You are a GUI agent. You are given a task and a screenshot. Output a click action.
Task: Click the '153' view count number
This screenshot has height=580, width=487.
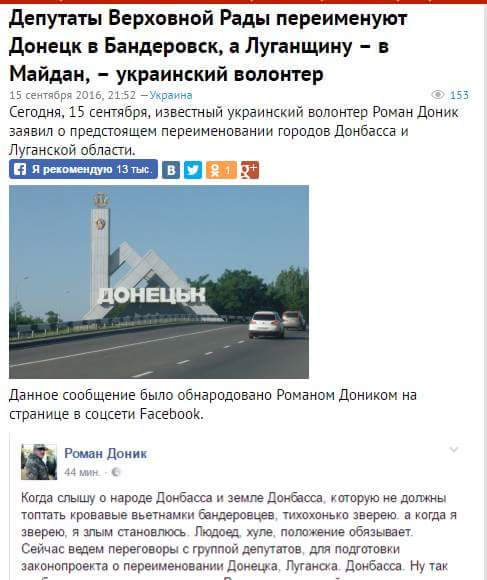[459, 95]
